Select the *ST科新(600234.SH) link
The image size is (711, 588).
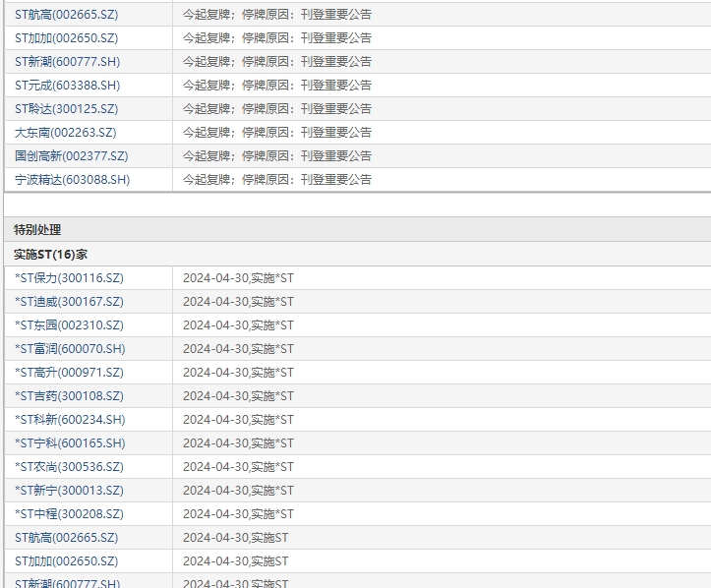point(70,420)
